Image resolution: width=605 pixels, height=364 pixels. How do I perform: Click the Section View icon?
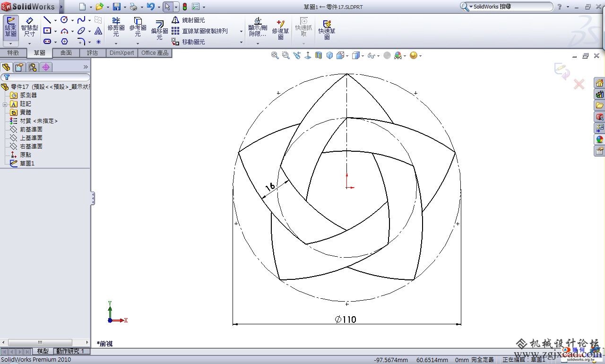(319, 55)
